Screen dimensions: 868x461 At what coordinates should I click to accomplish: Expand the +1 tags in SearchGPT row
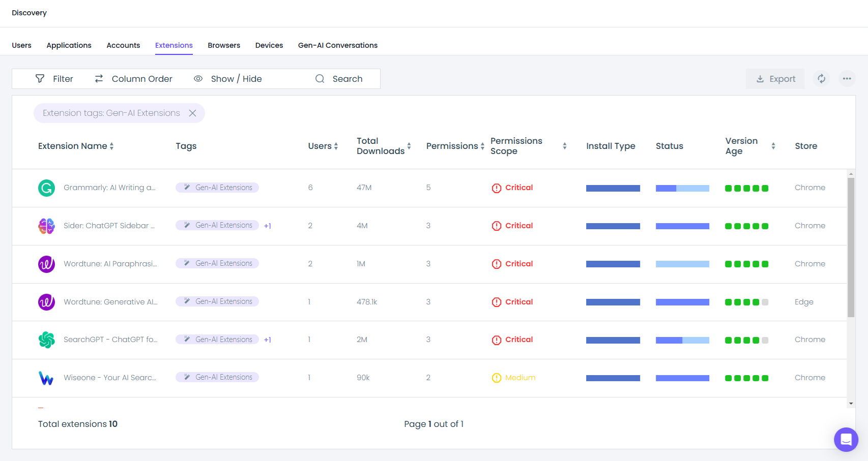[x=268, y=340]
